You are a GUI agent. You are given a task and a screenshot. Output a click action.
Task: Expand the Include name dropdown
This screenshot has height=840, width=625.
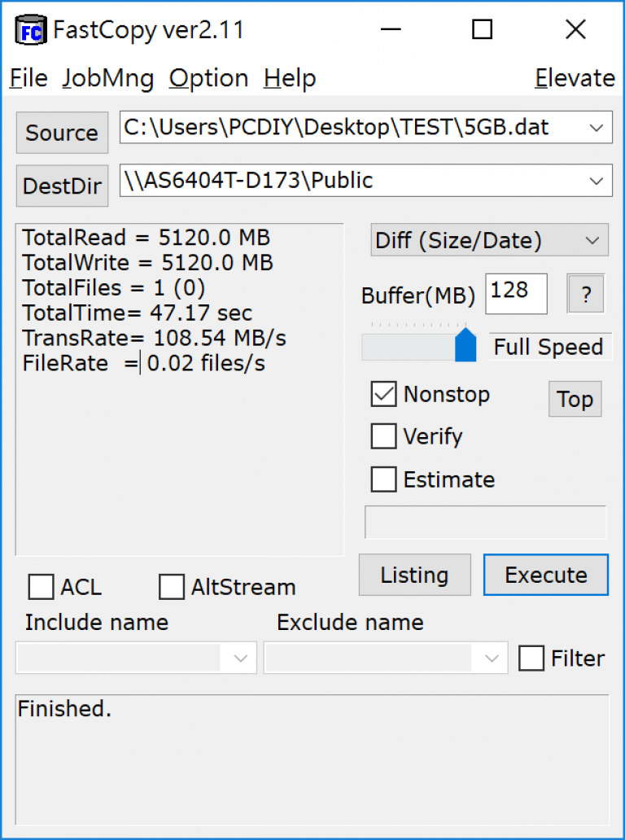click(240, 658)
